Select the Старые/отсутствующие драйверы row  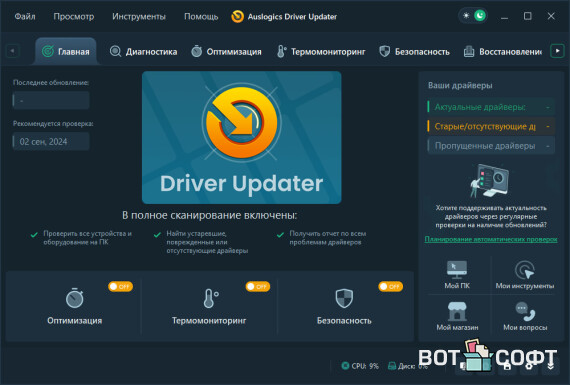[x=490, y=126]
